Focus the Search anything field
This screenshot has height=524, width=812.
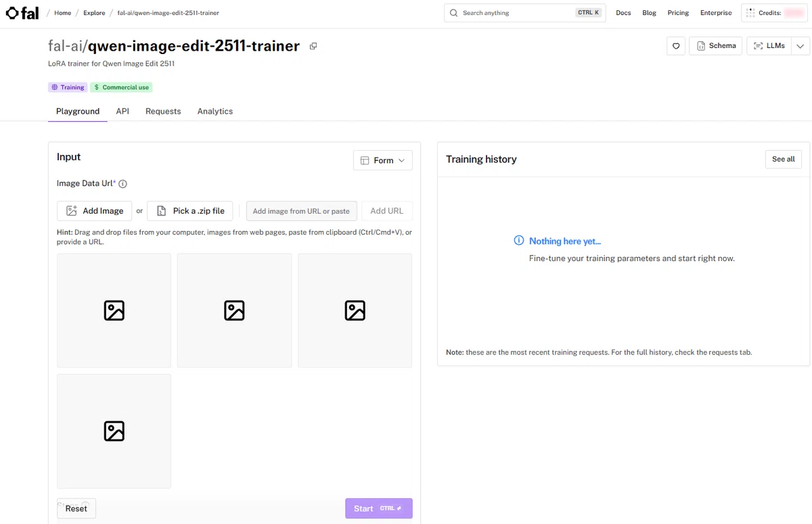click(525, 13)
